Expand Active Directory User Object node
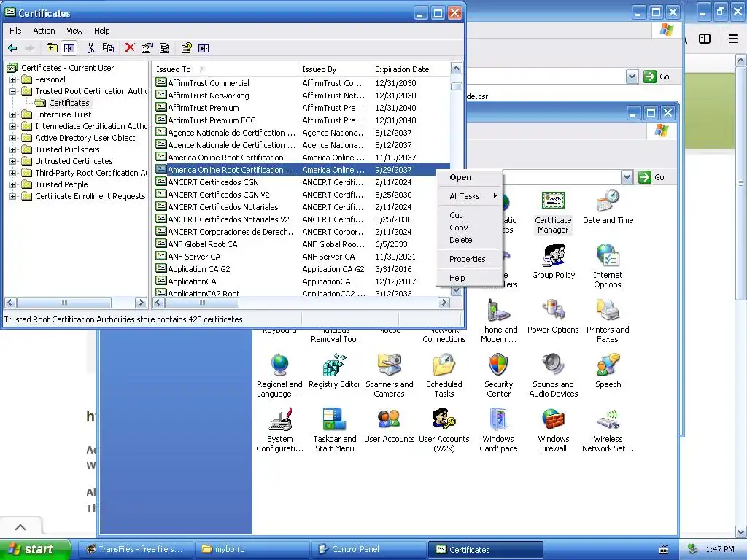 (13, 138)
